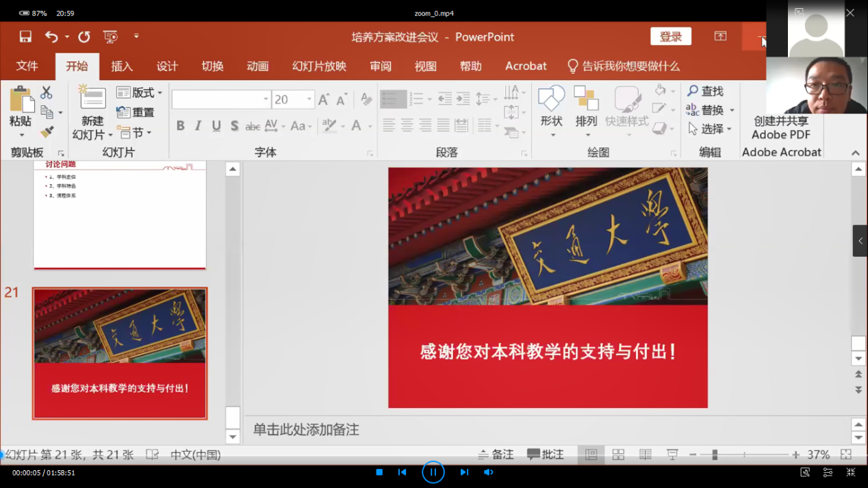Image resolution: width=868 pixels, height=488 pixels.
Task: Click the Find (查找) button
Action: (705, 91)
